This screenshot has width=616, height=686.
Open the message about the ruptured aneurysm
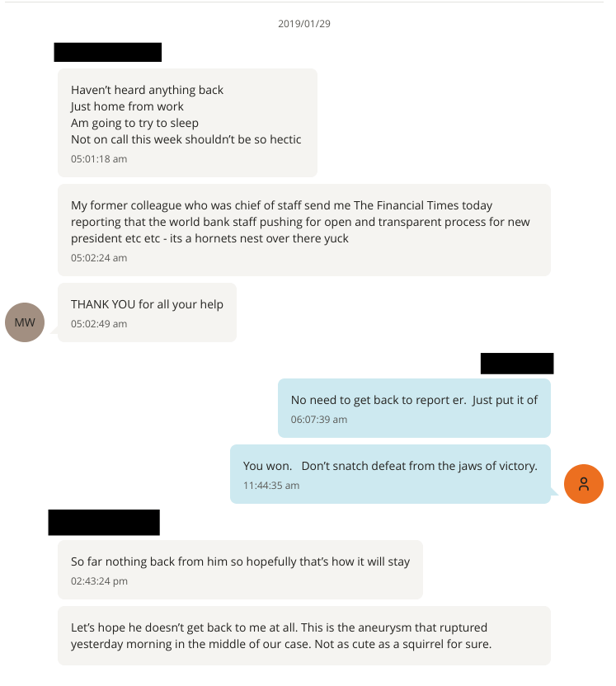coord(303,636)
